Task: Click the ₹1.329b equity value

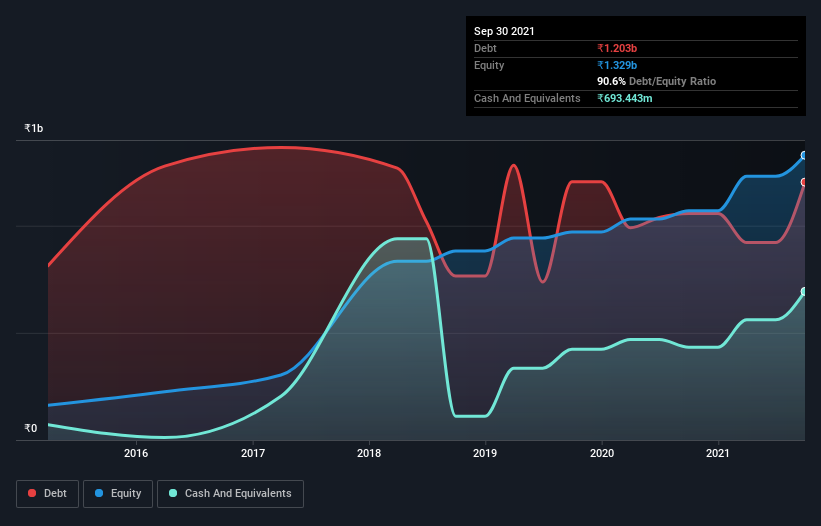Action: point(617,65)
